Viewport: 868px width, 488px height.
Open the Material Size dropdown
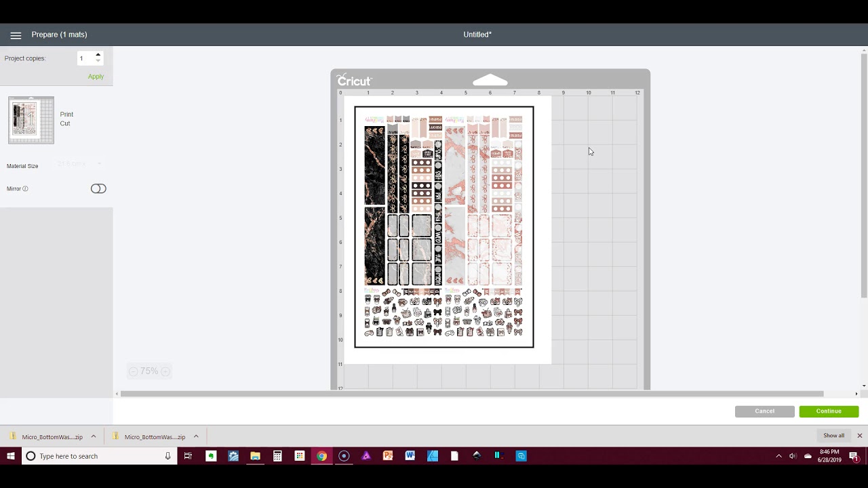coord(79,165)
